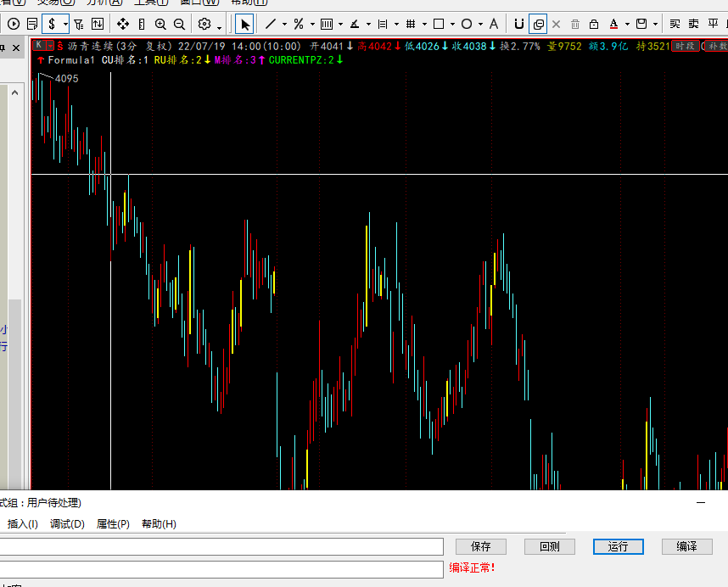Screen dimensions: 728x587
Task: Select the grid hash drawing tool
Action: [x=411, y=24]
